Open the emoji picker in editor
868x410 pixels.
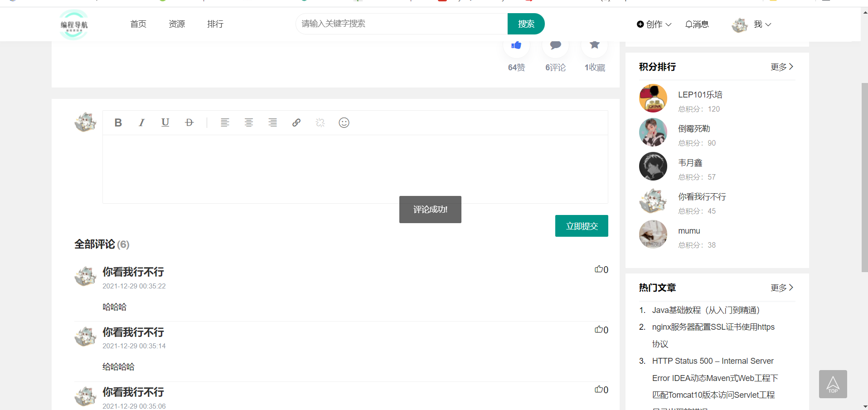(344, 122)
